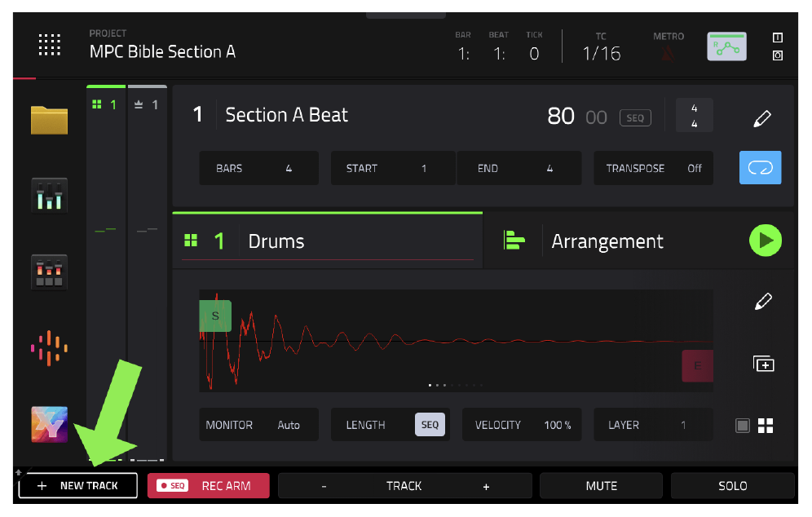Open the MONITOR Auto selector
812x517 pixels.
coord(259,425)
